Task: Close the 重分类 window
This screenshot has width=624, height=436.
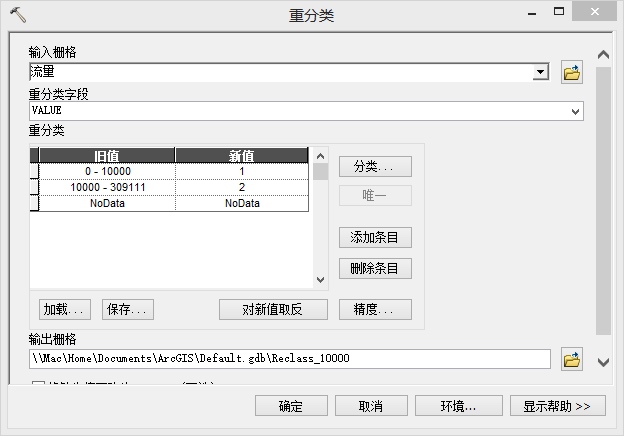Action: (595, 12)
